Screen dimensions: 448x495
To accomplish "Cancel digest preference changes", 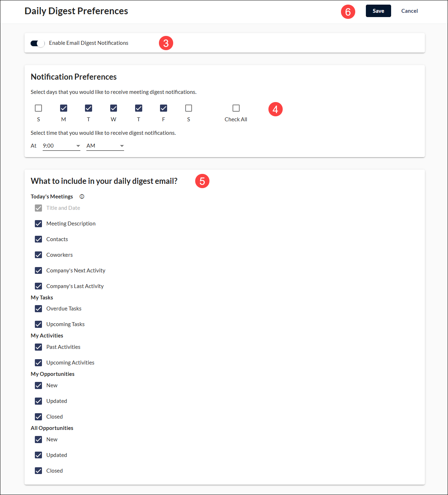I will pos(410,11).
